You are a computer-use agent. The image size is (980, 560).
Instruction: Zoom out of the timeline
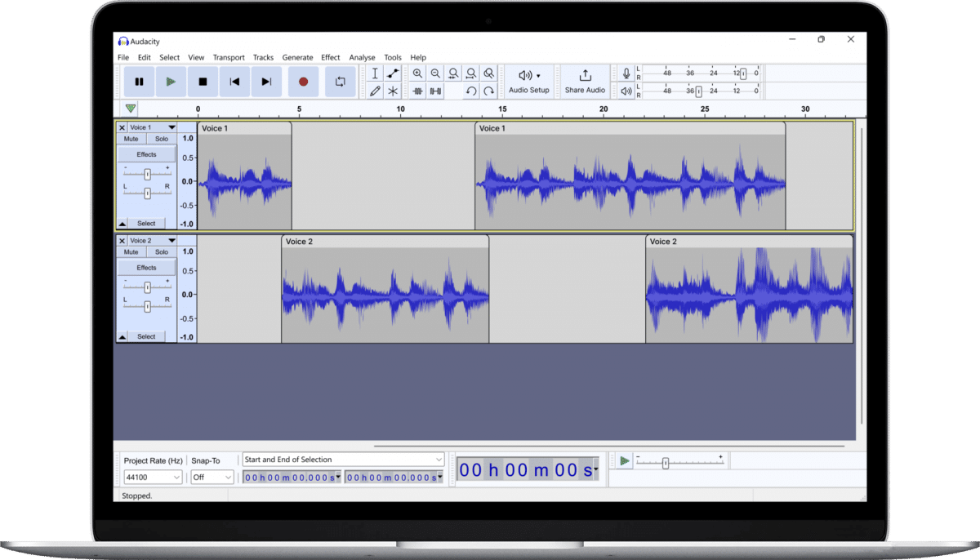[x=436, y=73]
